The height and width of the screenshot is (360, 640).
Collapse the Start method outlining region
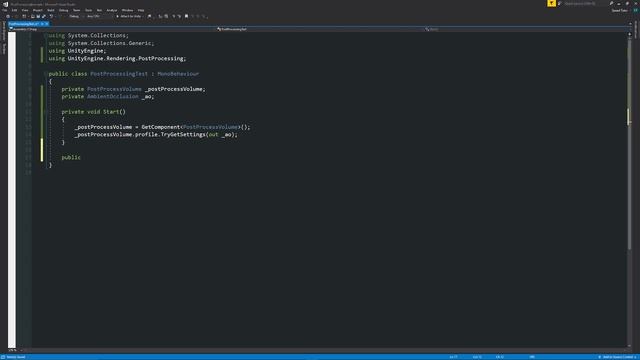tap(45, 112)
